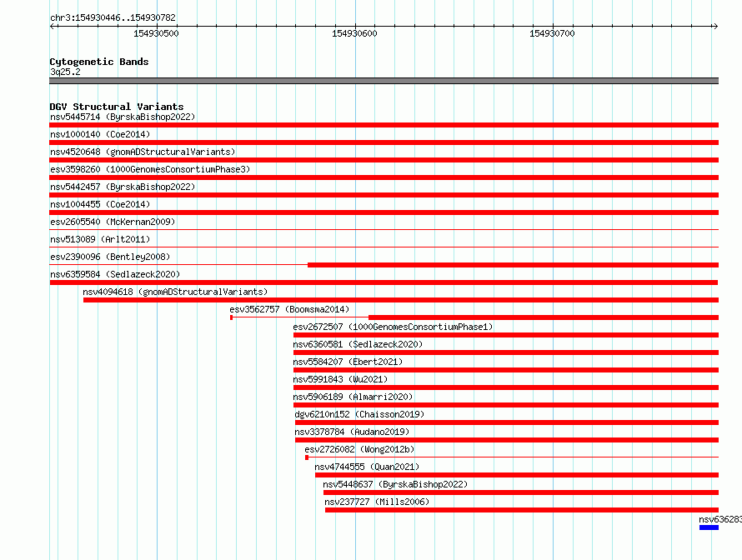Click the Cytogenetic Bands track title

pyautogui.click(x=99, y=62)
